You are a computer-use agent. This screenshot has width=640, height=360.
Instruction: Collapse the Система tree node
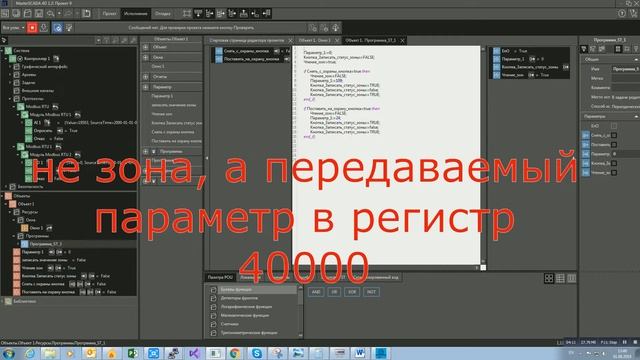2,51
